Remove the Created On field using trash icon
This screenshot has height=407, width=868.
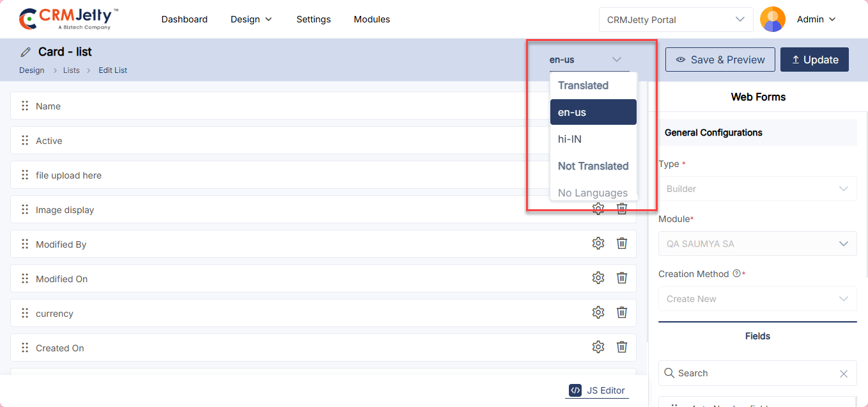click(x=621, y=347)
